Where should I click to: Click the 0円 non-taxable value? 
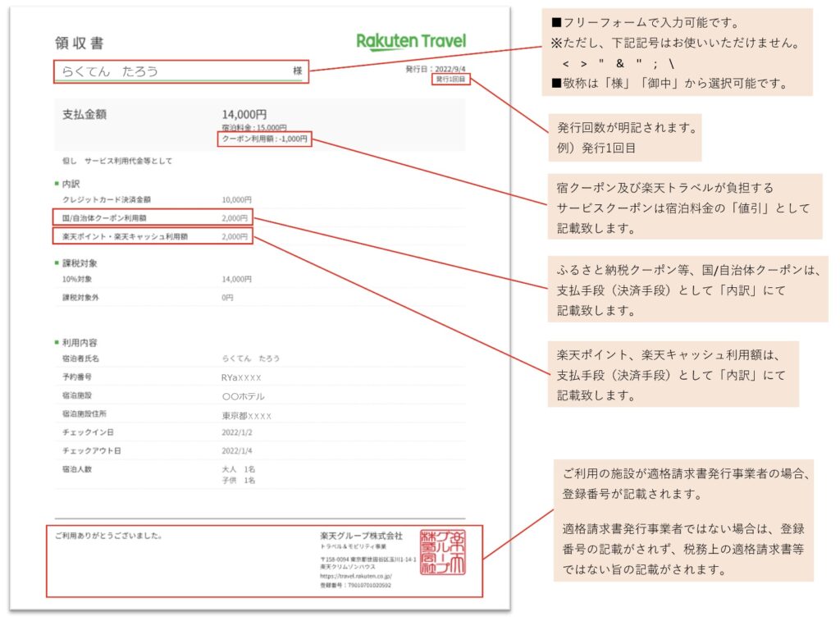(x=227, y=297)
